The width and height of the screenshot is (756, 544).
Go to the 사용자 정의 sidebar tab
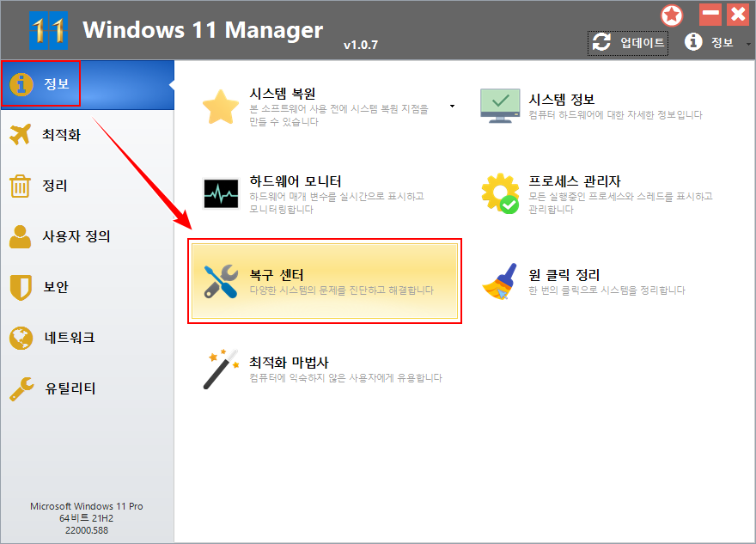[88, 236]
